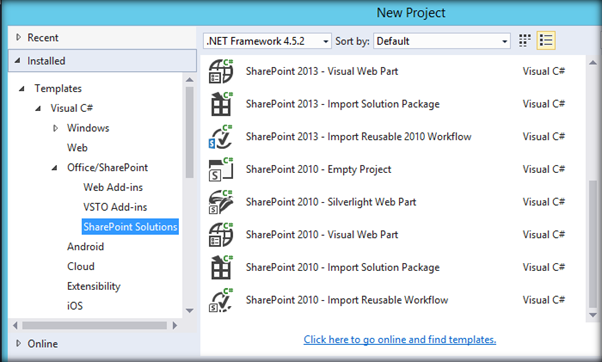Viewport: 602px width, 362px height.
Task: Select the Web template category
Action: (77, 148)
